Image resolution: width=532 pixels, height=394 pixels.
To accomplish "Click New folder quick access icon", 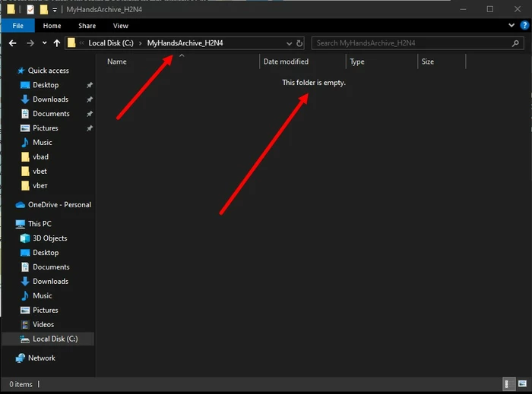I will tap(44, 9).
